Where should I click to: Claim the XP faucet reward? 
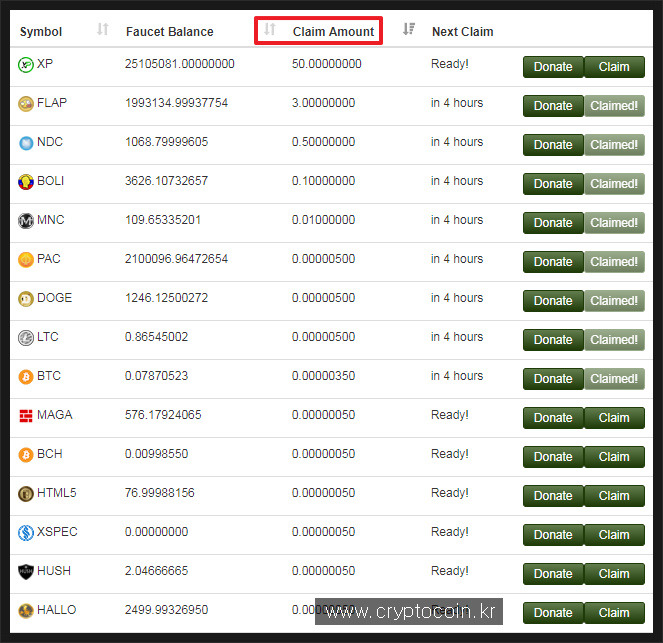[614, 67]
